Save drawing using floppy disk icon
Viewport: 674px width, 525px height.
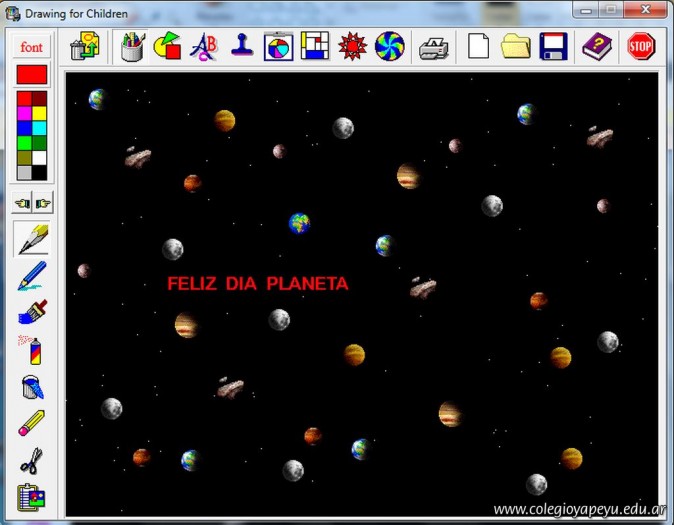click(553, 46)
